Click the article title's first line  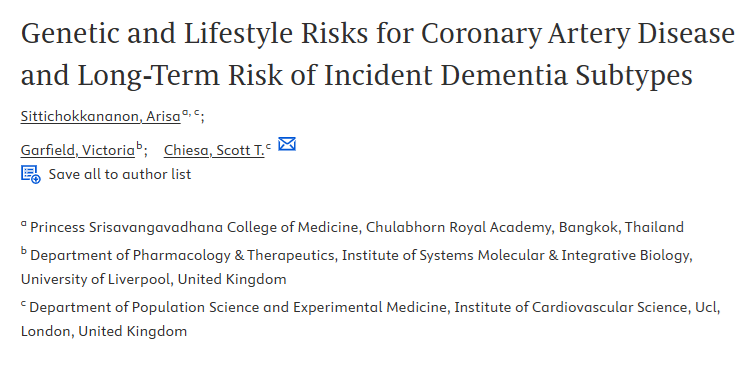point(377,34)
